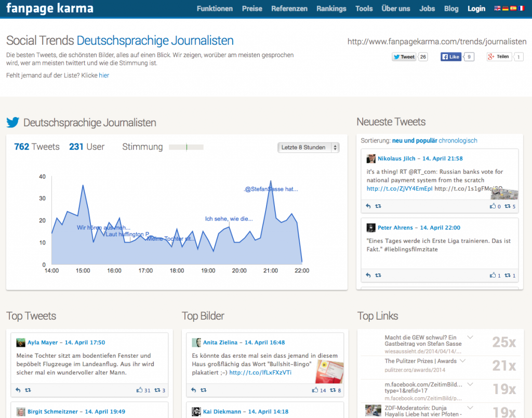
Task: Select the Spanish flag language icon
Action: 513,8
